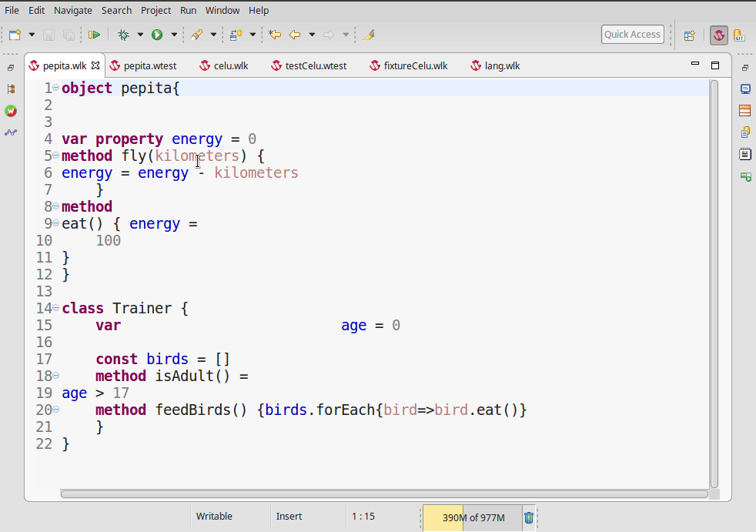Screen dimensions: 756x532
Task: Open the Debug configurations dropdown arrow
Action: pyautogui.click(x=140, y=35)
